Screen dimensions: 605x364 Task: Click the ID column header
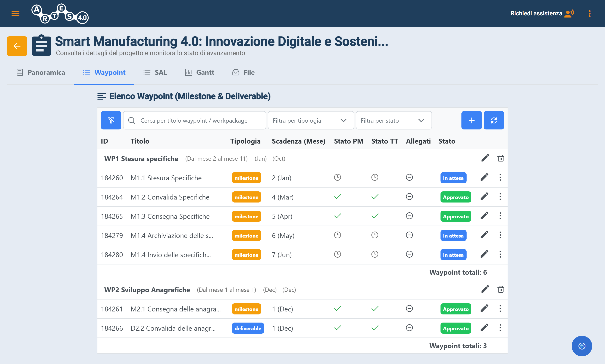point(104,141)
